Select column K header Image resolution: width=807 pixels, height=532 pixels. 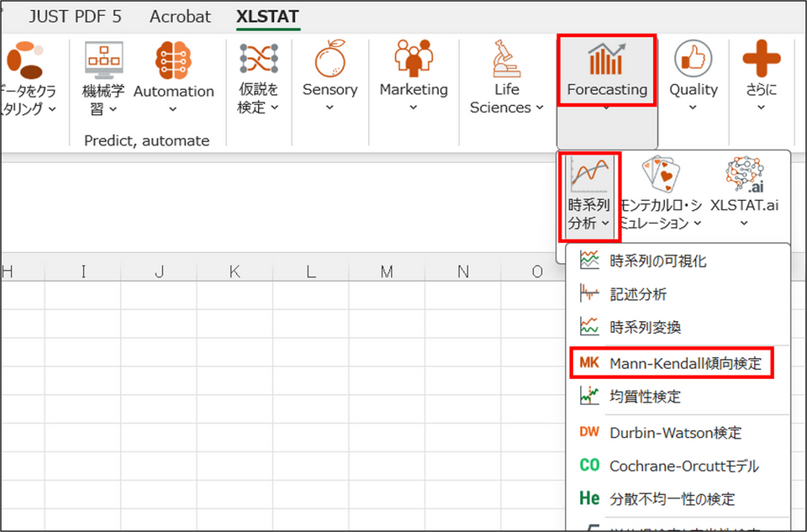pyautogui.click(x=235, y=271)
